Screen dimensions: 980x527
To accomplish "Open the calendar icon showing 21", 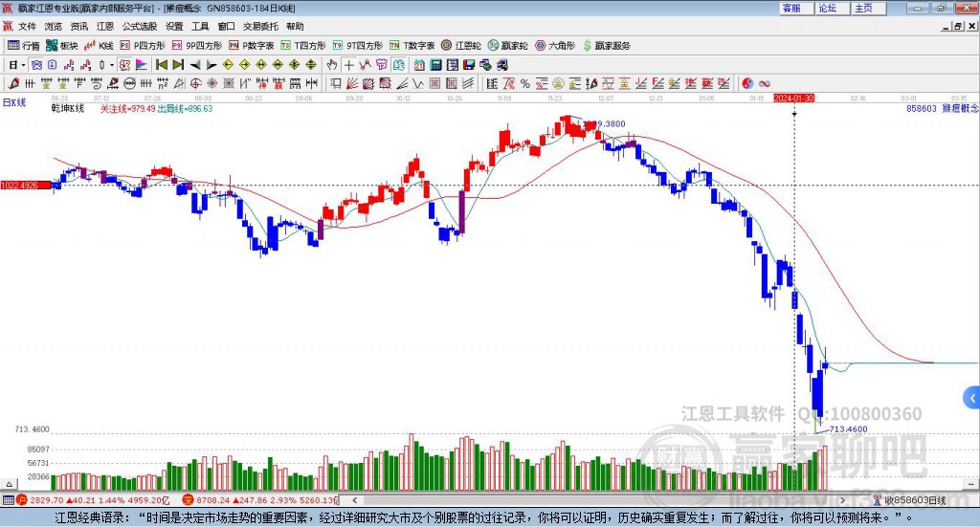I will coord(419,65).
